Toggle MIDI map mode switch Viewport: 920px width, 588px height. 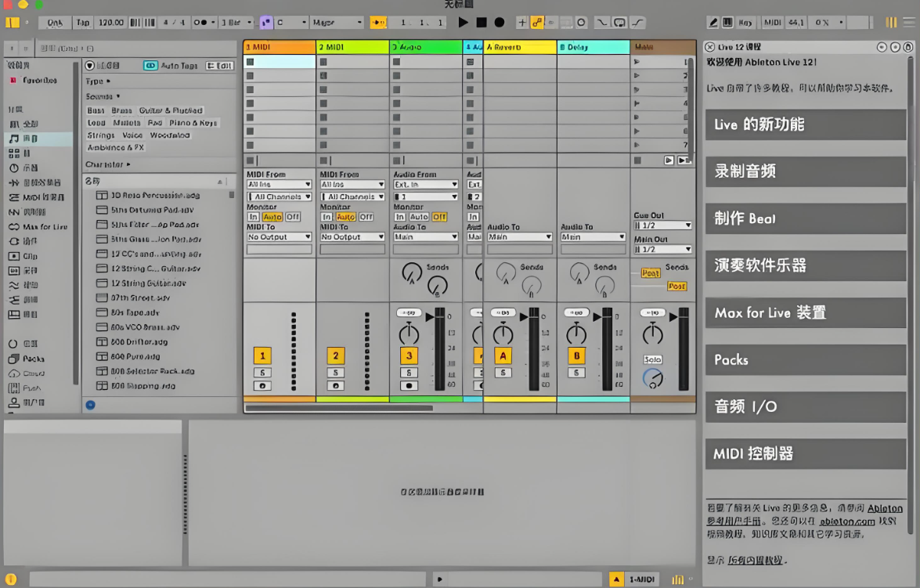[772, 22]
